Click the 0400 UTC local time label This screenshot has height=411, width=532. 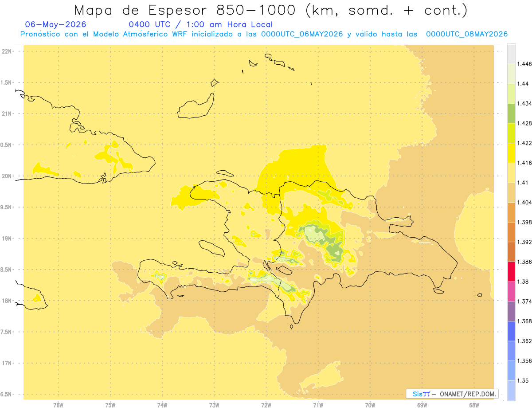coord(200,25)
